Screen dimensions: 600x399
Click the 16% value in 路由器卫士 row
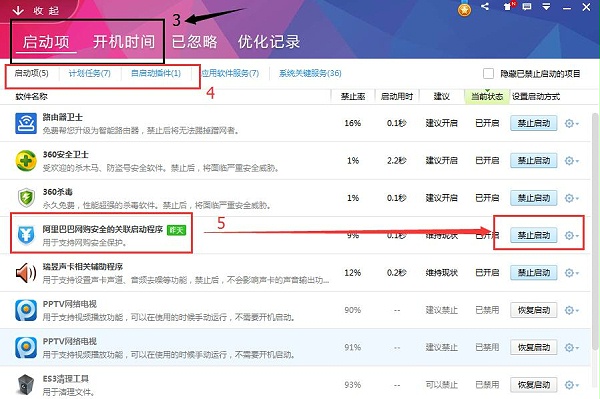coord(352,123)
